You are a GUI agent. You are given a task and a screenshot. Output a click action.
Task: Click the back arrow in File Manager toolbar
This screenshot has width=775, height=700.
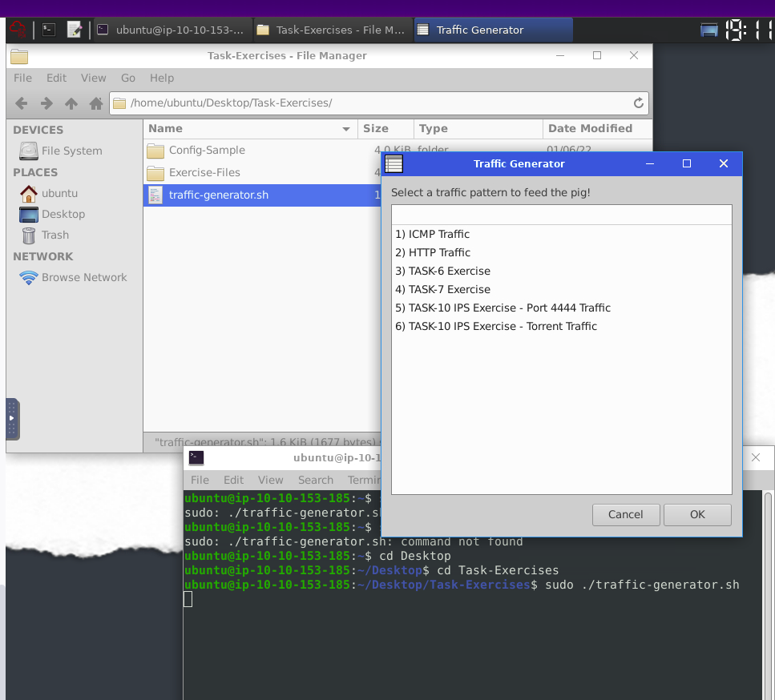(x=22, y=103)
